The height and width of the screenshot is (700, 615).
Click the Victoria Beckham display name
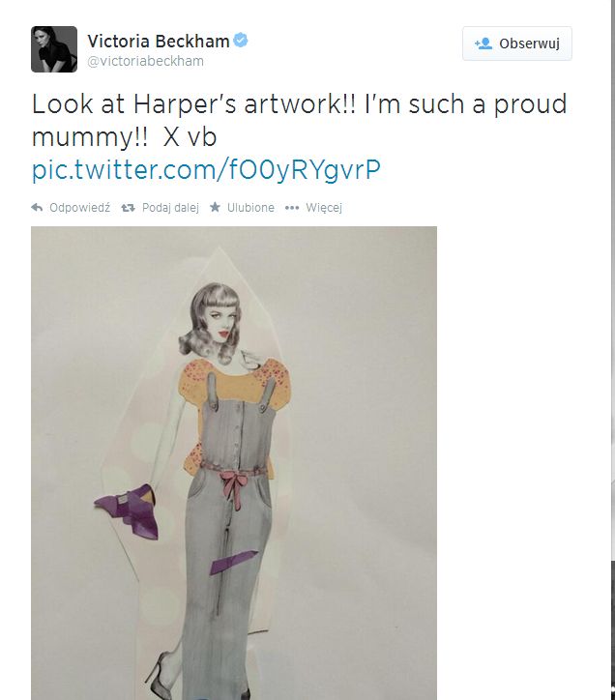click(158, 41)
